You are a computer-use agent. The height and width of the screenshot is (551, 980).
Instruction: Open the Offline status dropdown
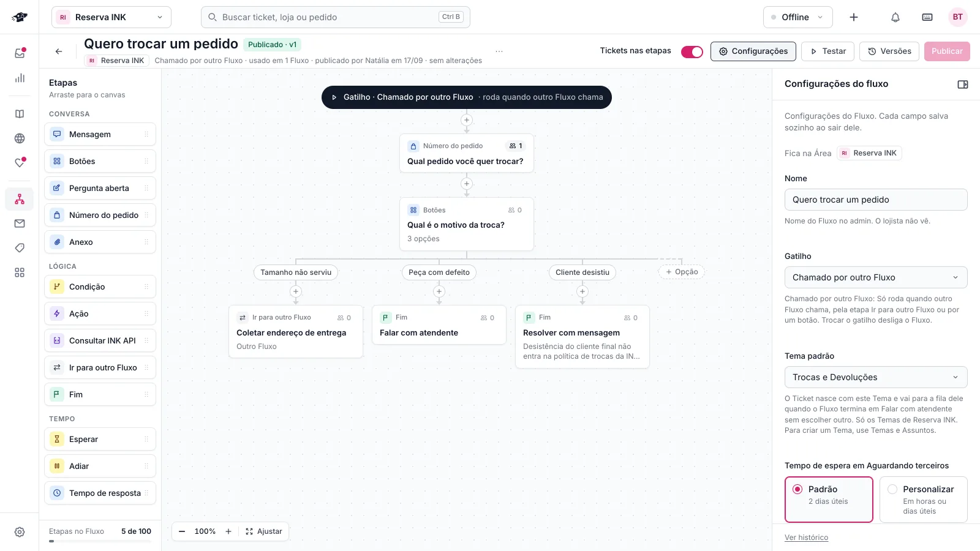(798, 17)
